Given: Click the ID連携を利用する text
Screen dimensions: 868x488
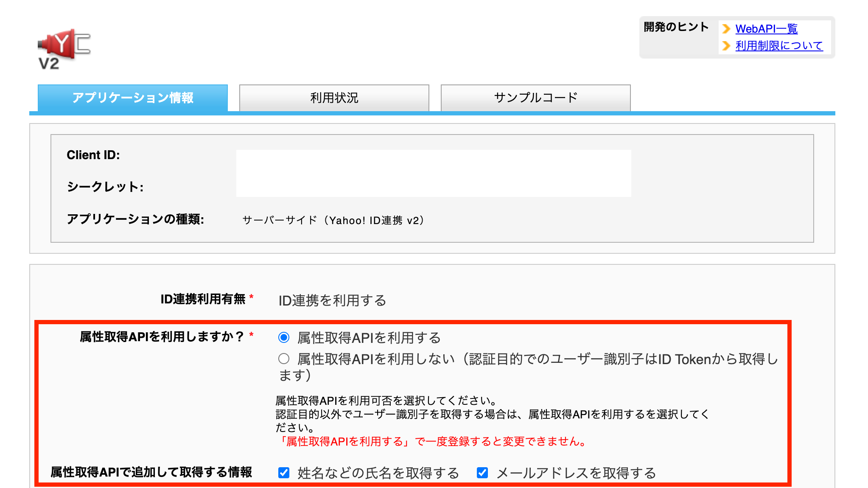Looking at the screenshot, I should click(332, 300).
